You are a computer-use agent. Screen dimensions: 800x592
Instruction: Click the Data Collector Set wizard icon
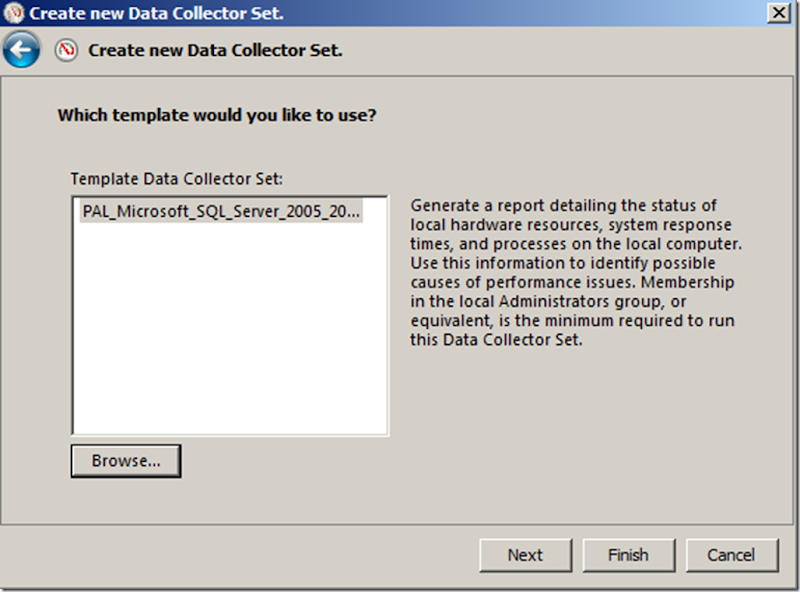pos(65,50)
